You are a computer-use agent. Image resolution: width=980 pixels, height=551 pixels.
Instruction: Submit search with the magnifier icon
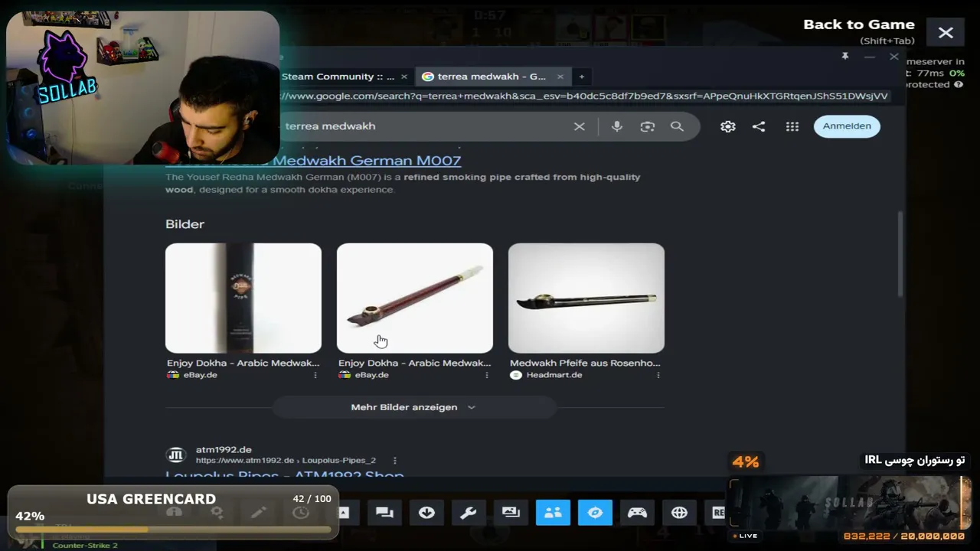pos(677,126)
